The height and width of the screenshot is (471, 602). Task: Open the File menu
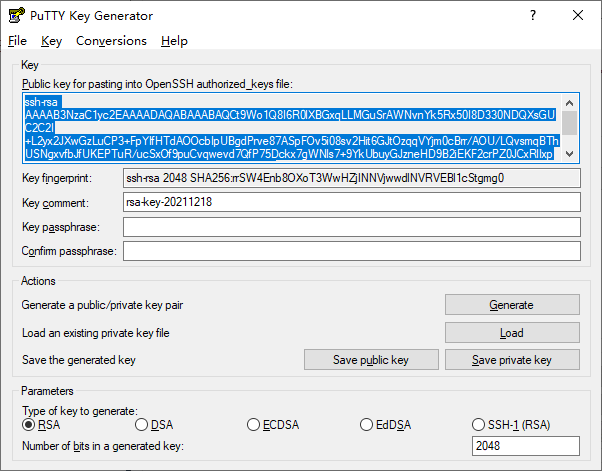(18, 41)
